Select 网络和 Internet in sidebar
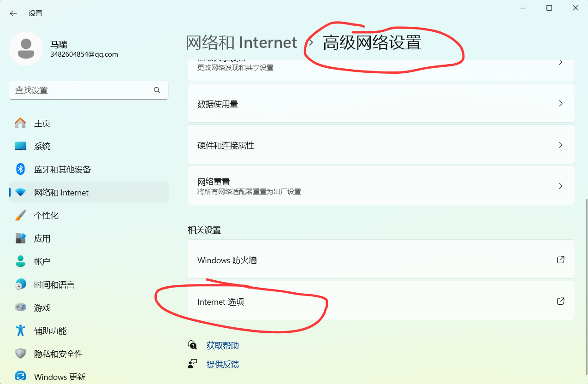This screenshot has height=384, width=588. [x=89, y=192]
